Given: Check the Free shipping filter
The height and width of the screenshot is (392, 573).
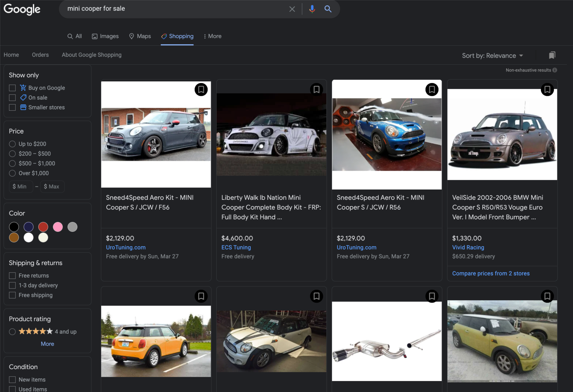Looking at the screenshot, I should tap(12, 295).
